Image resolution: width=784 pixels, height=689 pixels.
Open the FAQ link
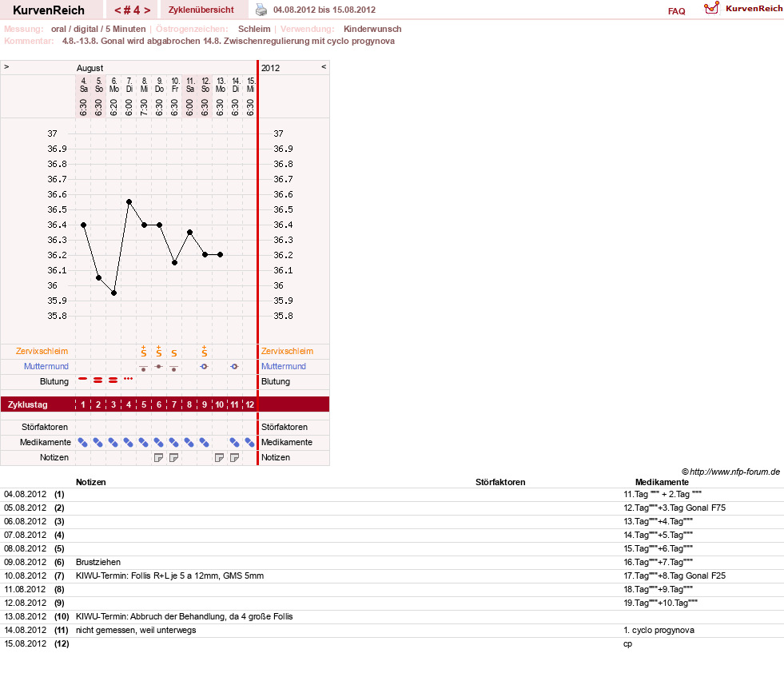pyautogui.click(x=676, y=11)
